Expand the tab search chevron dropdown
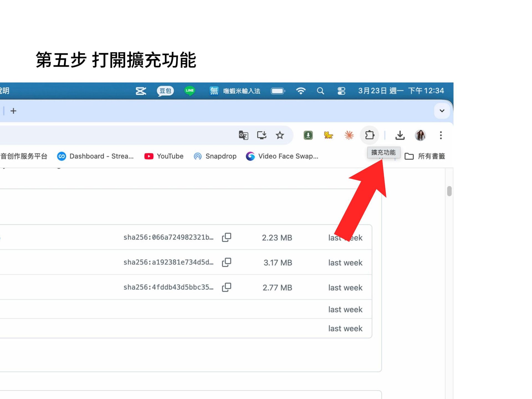 [442, 111]
